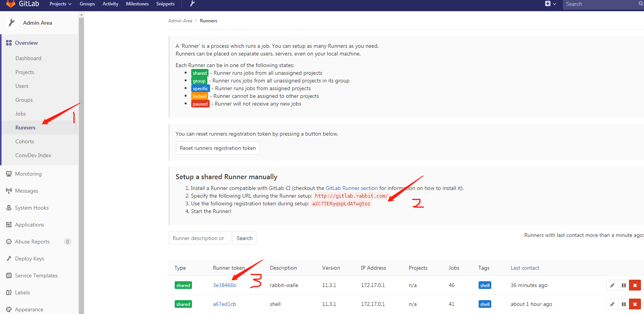644x314 pixels.
Task: Pause the shell runner
Action: (624, 304)
